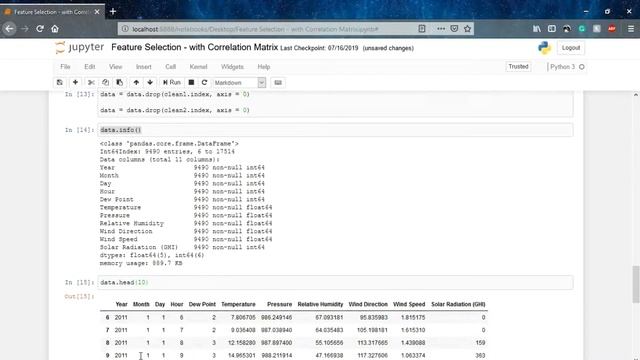The width and height of the screenshot is (640, 360).
Task: Click the data.head(10) code cell
Action: point(335,282)
